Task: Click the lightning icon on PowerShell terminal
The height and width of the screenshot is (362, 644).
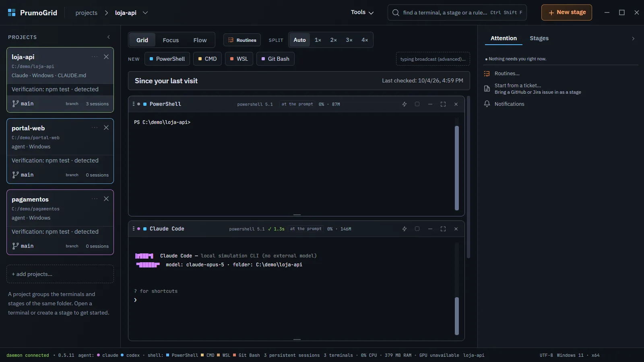Action: [405, 104]
